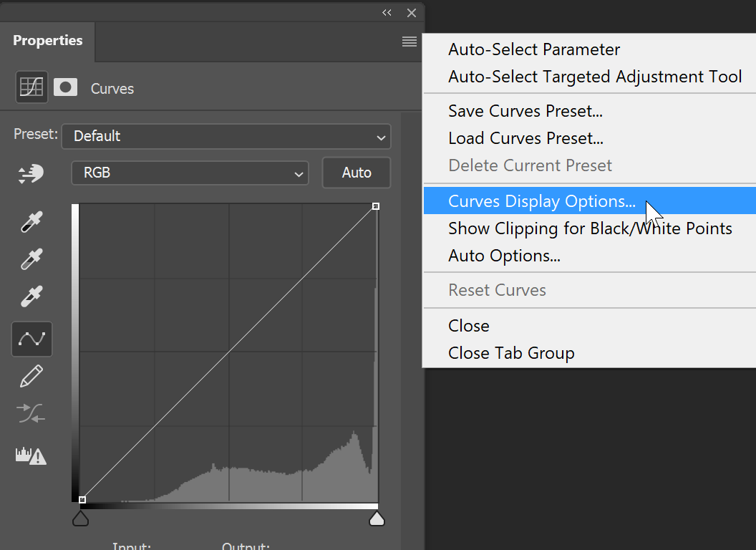
Task: Open the RGB channel dropdown
Action: (190, 173)
